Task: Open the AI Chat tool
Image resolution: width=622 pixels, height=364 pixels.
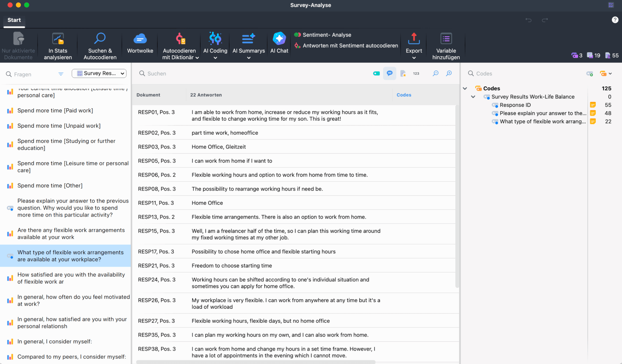Action: pyautogui.click(x=279, y=42)
